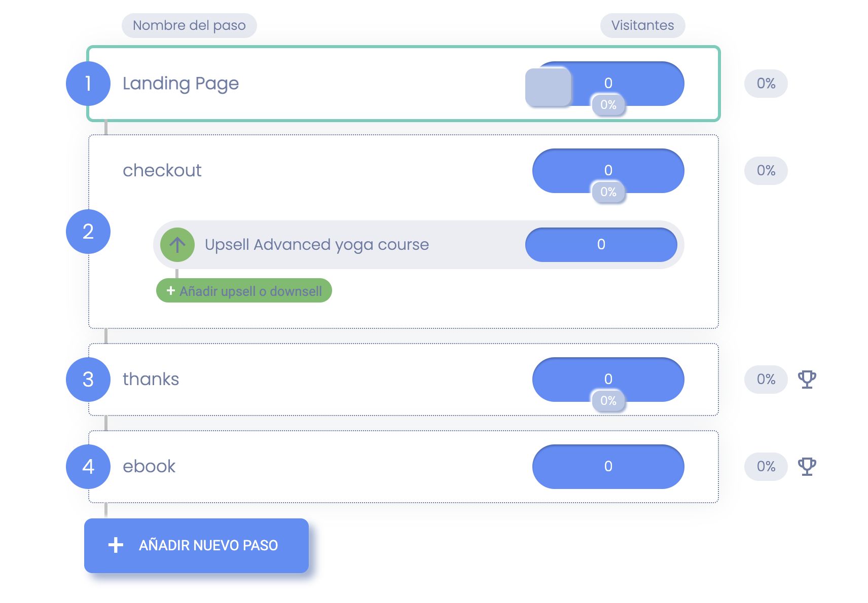Click the Landing Page visitors bar
The image size is (868, 603).
[608, 84]
